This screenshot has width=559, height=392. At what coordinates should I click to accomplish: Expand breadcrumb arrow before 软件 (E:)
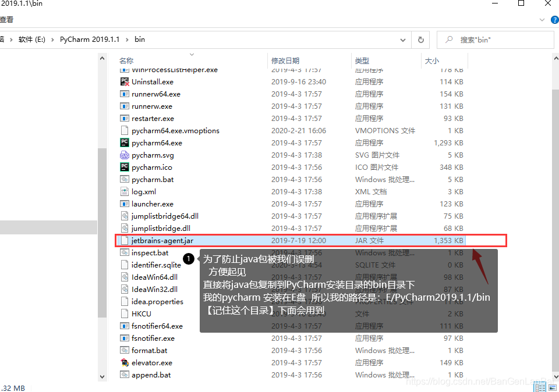(11, 40)
